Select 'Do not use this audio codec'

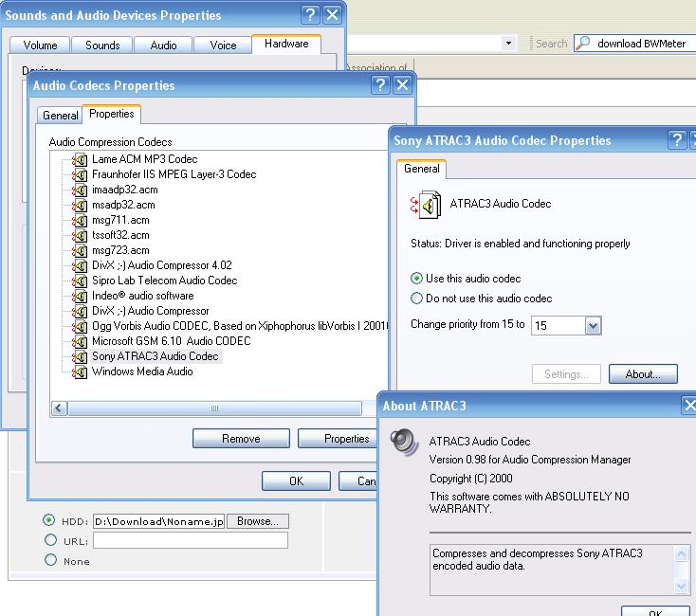pos(416,298)
